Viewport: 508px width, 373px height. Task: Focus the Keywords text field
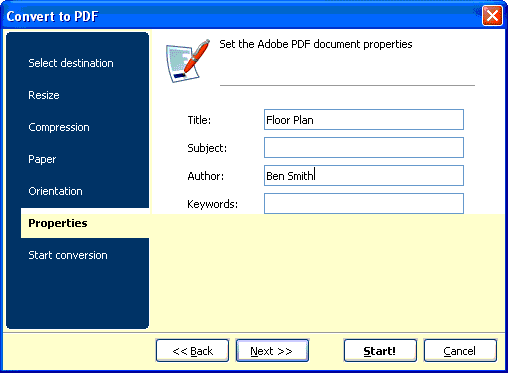click(x=364, y=203)
